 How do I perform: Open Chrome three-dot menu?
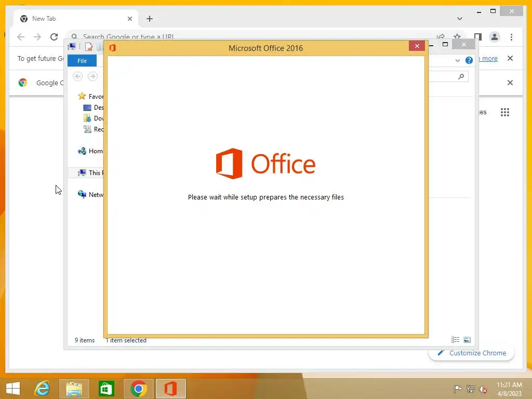511,37
